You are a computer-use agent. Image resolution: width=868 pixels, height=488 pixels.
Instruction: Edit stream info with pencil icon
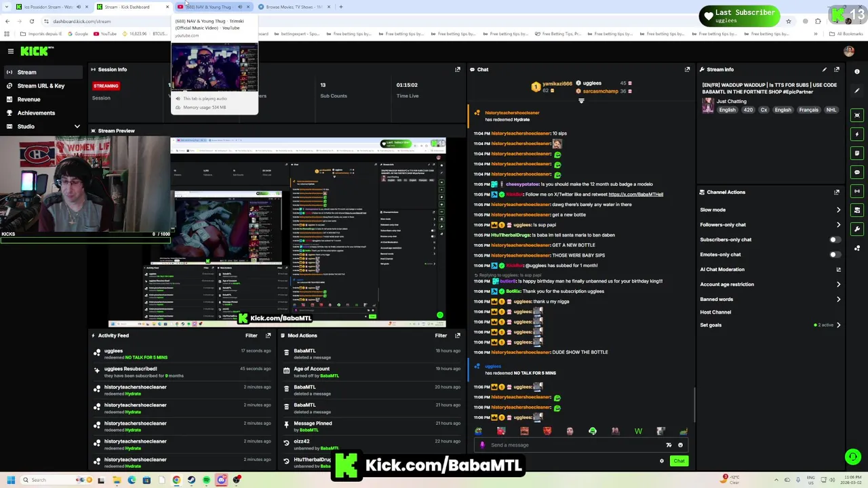(x=825, y=69)
